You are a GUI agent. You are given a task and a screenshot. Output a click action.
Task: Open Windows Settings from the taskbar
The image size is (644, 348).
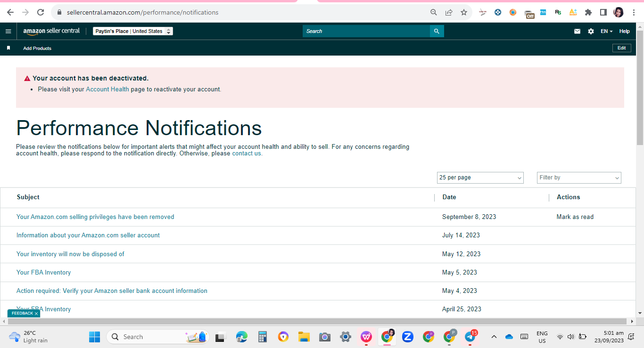coord(346,337)
